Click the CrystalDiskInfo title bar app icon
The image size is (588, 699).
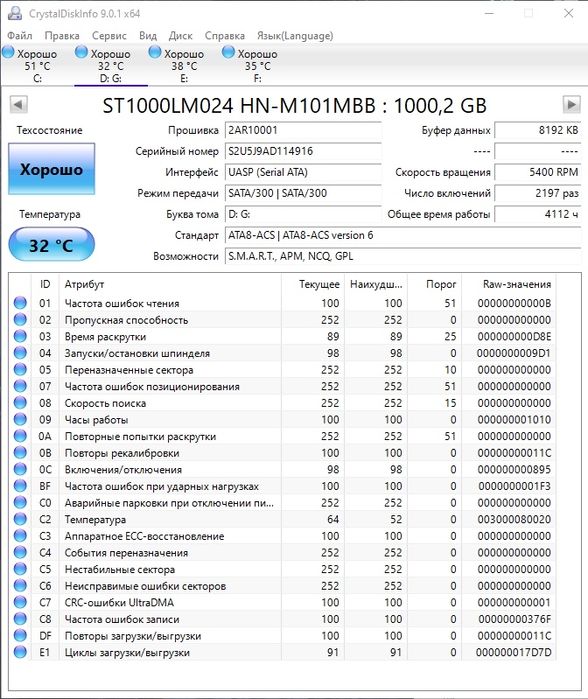(x=15, y=13)
